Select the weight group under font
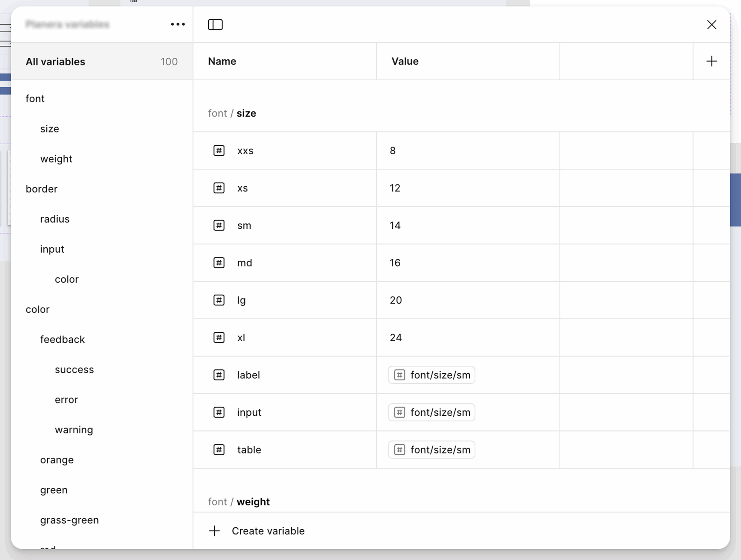 [x=56, y=159]
